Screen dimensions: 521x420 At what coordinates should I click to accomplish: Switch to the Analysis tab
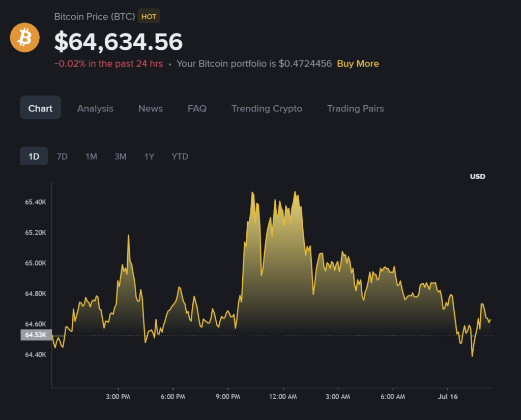click(95, 109)
